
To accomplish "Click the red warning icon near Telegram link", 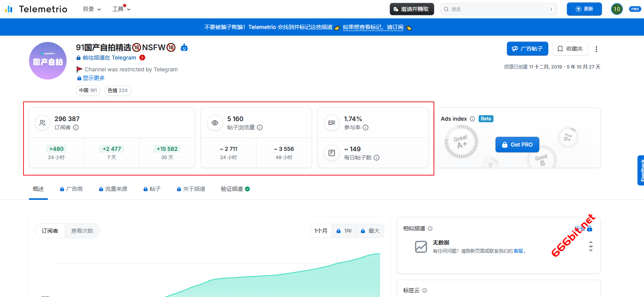I will (x=142, y=58).
